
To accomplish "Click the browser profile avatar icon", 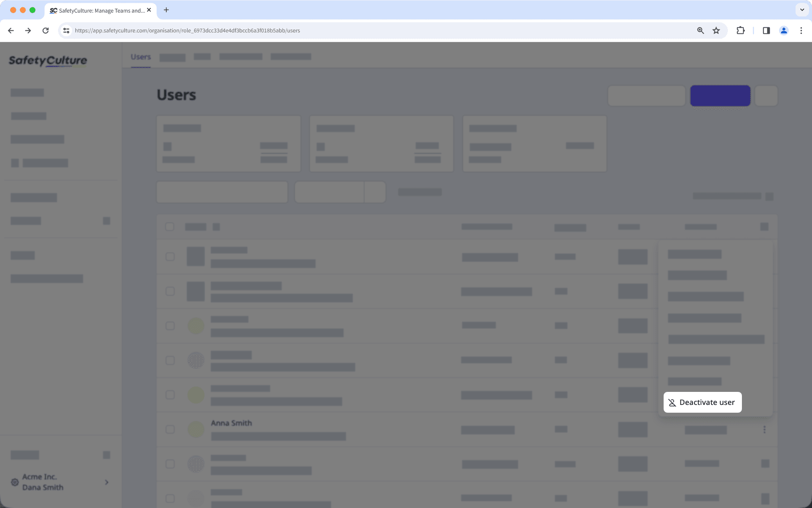I will click(783, 30).
